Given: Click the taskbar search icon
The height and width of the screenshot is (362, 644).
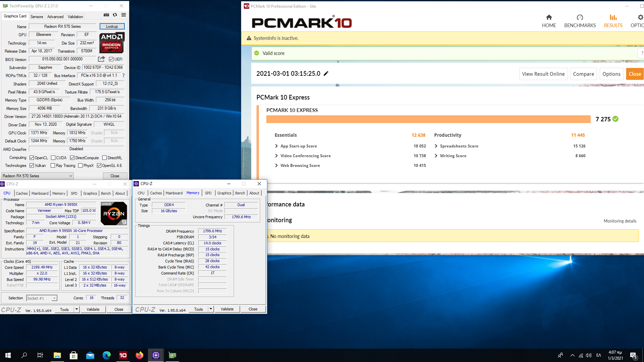Looking at the screenshot, I should (24, 355).
